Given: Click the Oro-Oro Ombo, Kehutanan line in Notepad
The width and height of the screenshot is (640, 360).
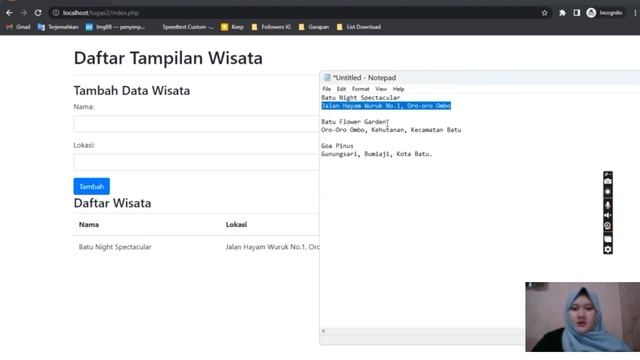Looking at the screenshot, I should 391,130.
